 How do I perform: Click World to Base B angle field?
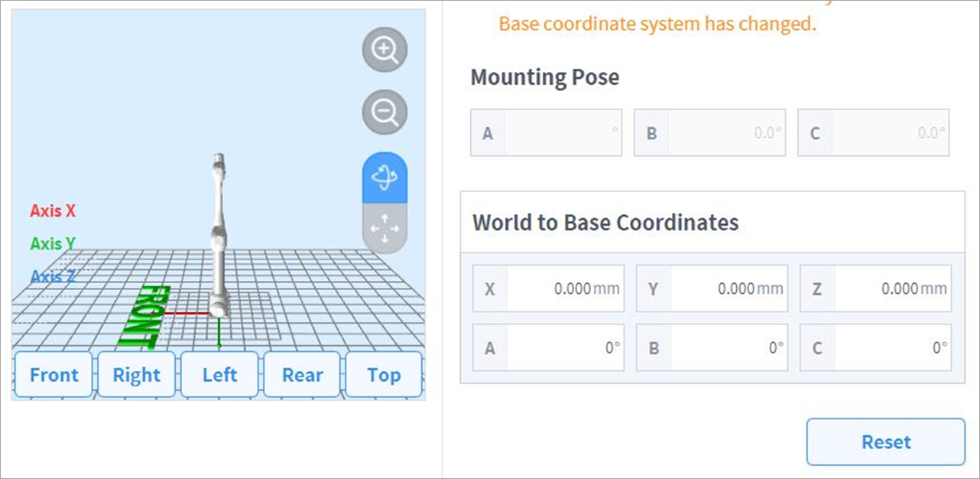tap(728, 347)
